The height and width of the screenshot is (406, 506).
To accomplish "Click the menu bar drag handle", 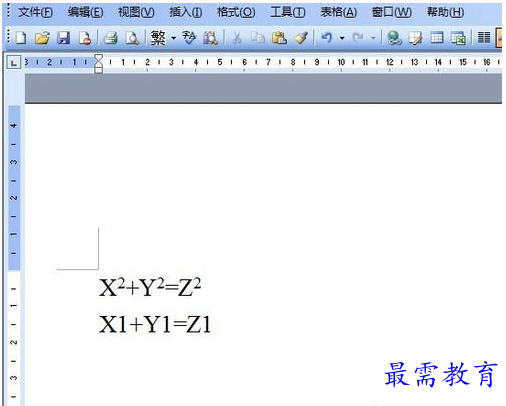I will click(9, 12).
